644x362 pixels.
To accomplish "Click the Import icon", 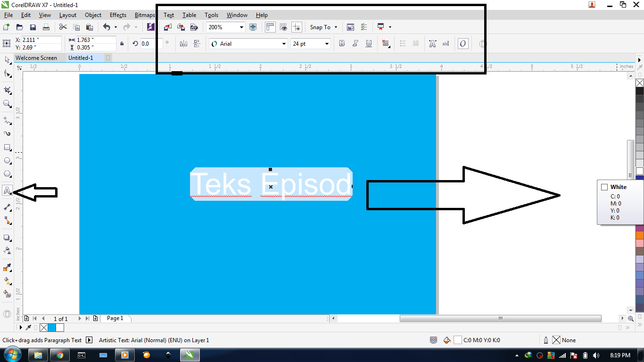I will point(168,27).
